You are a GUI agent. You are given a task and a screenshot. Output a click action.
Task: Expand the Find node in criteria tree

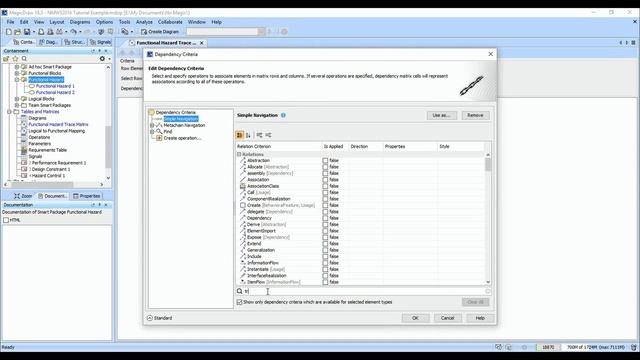point(152,131)
